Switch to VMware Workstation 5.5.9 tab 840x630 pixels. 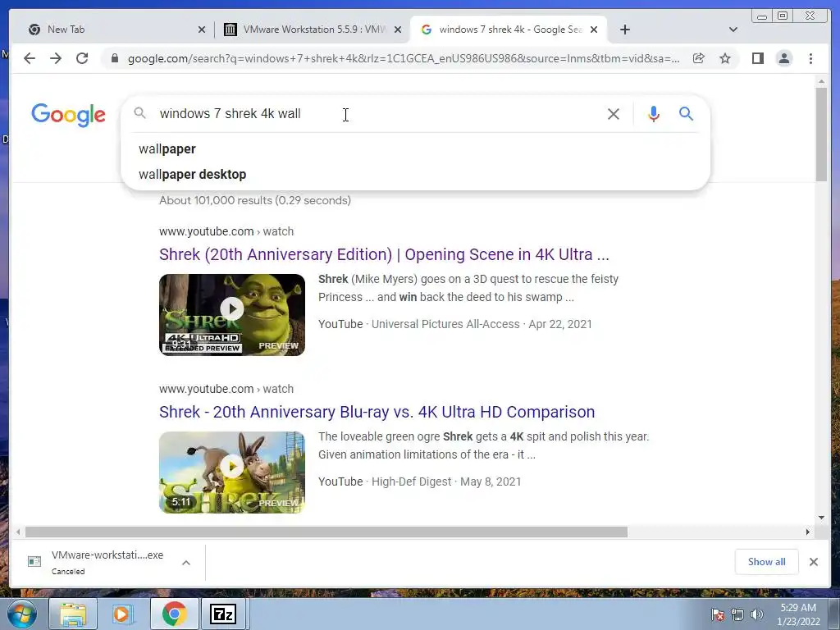click(x=313, y=30)
